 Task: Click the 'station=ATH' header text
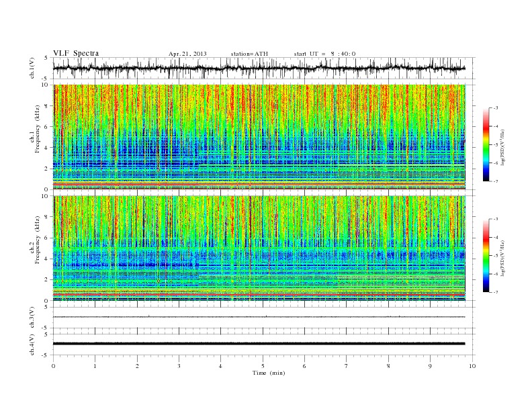pos(249,54)
